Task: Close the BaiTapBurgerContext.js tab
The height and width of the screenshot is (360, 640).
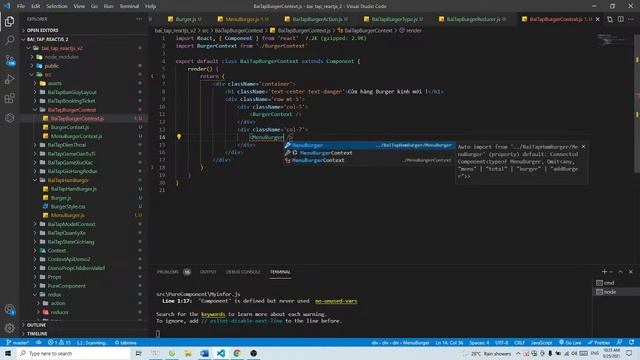Action: pos(598,19)
